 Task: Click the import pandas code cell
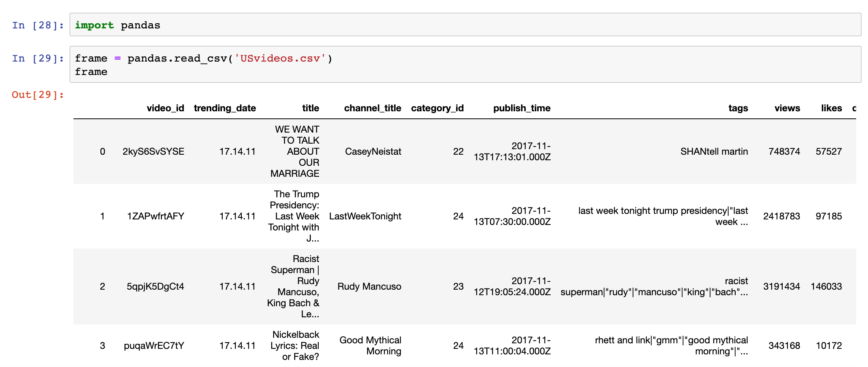[x=465, y=25]
